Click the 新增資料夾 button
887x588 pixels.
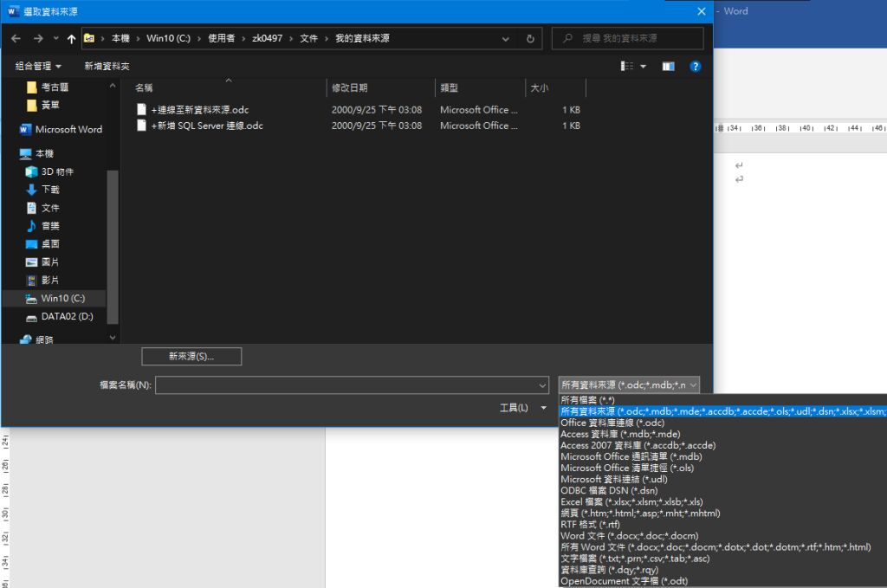[x=107, y=67]
